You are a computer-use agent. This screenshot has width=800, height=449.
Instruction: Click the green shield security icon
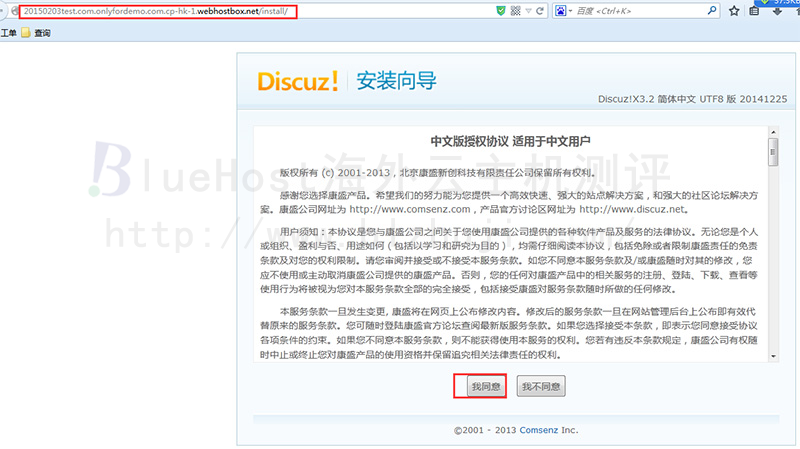coord(501,11)
